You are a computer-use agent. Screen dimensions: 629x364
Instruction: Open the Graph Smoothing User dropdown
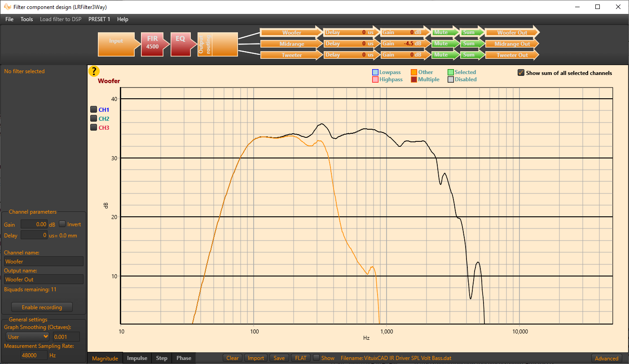27,337
